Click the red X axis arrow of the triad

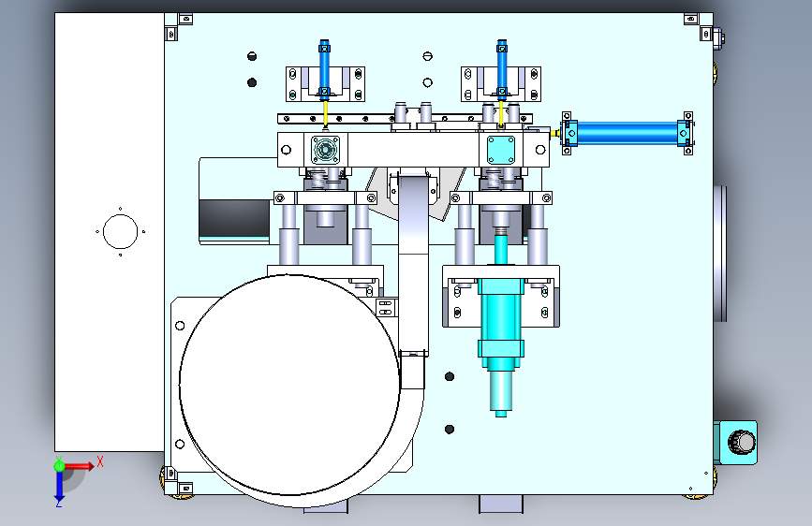click(x=79, y=466)
